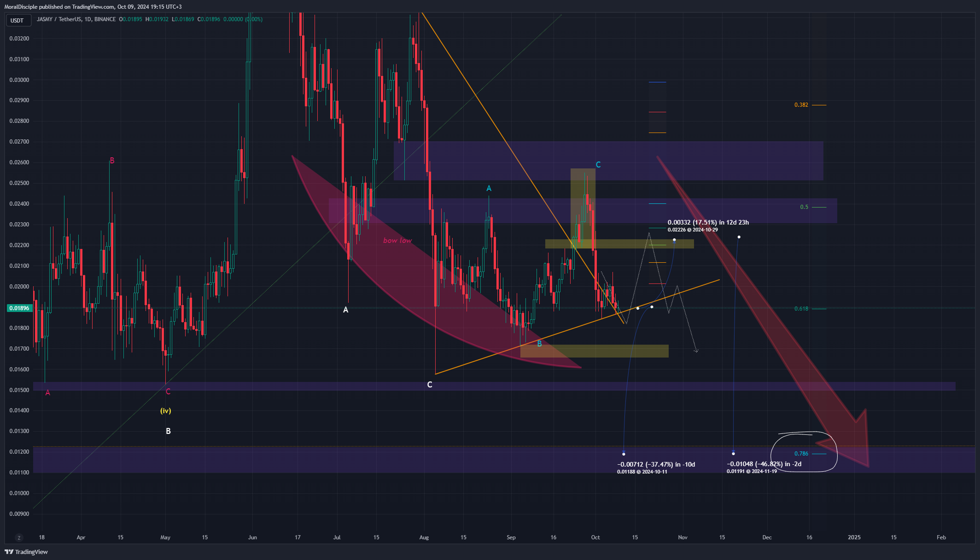Click the 0.01188 2024-10-11 forecast label
980x560 pixels.
(x=642, y=472)
